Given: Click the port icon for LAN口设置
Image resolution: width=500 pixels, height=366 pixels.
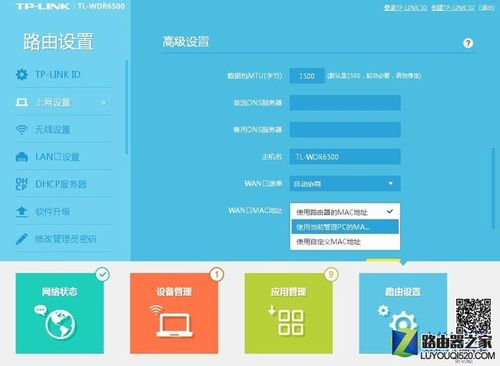Looking at the screenshot, I should pyautogui.click(x=22, y=157).
